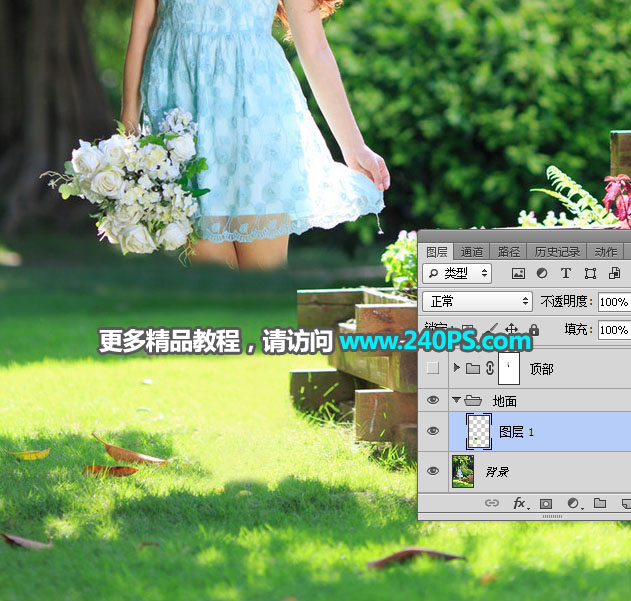Switch to the 历史记录 tab
This screenshot has height=601, width=631.
coord(557,252)
